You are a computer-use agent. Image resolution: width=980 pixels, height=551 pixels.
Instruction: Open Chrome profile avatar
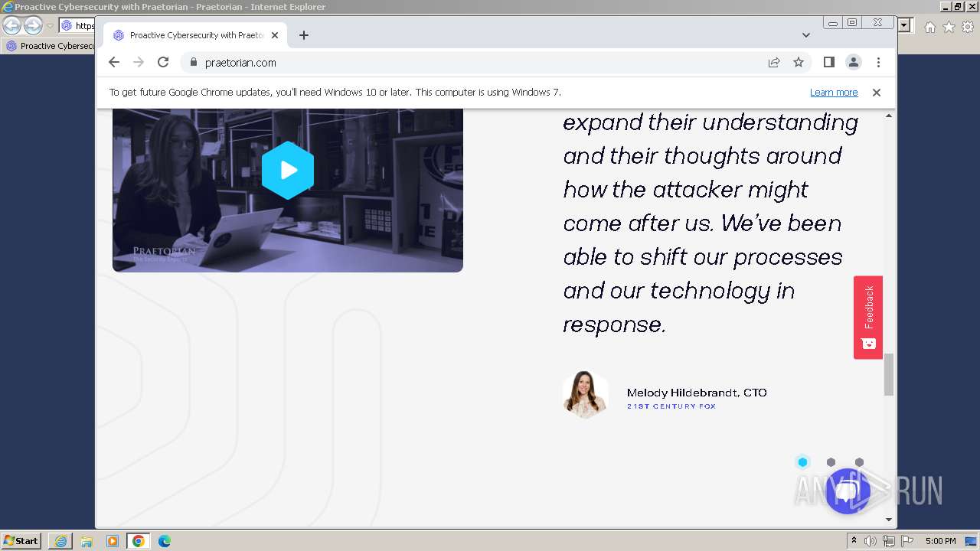tap(853, 62)
